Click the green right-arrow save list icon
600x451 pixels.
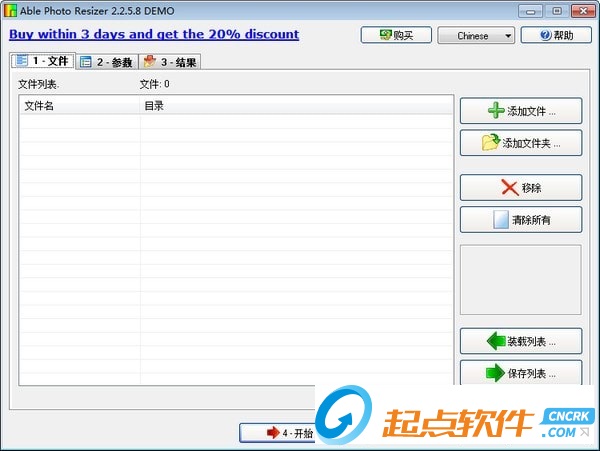[x=495, y=373]
